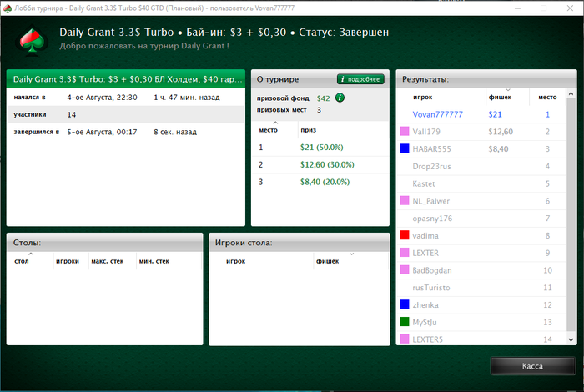The width and height of the screenshot is (584, 392).
Task: Sort tables list by 'макс. стек' header
Action: pos(113,260)
